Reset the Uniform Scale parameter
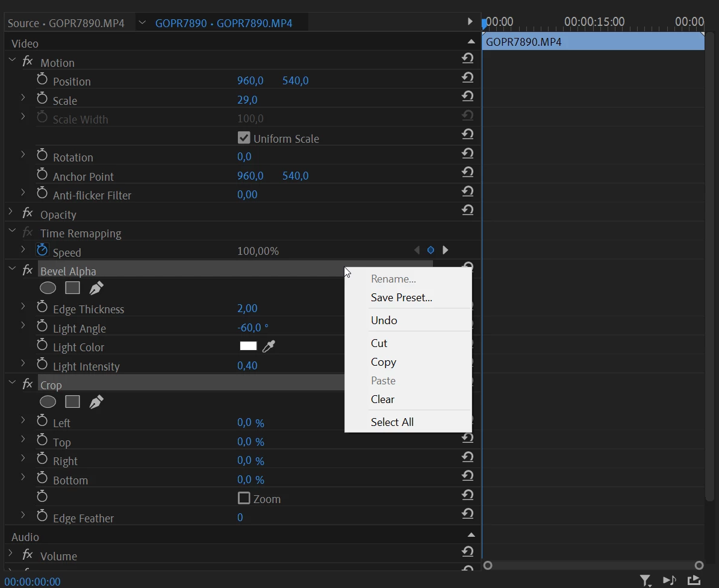This screenshot has width=719, height=588. [467, 134]
